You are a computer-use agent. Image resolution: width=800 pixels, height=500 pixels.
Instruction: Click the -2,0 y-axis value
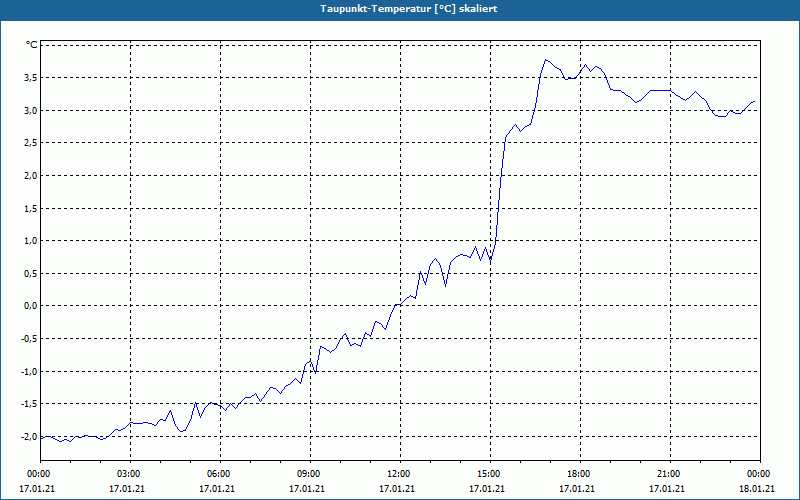coord(30,437)
